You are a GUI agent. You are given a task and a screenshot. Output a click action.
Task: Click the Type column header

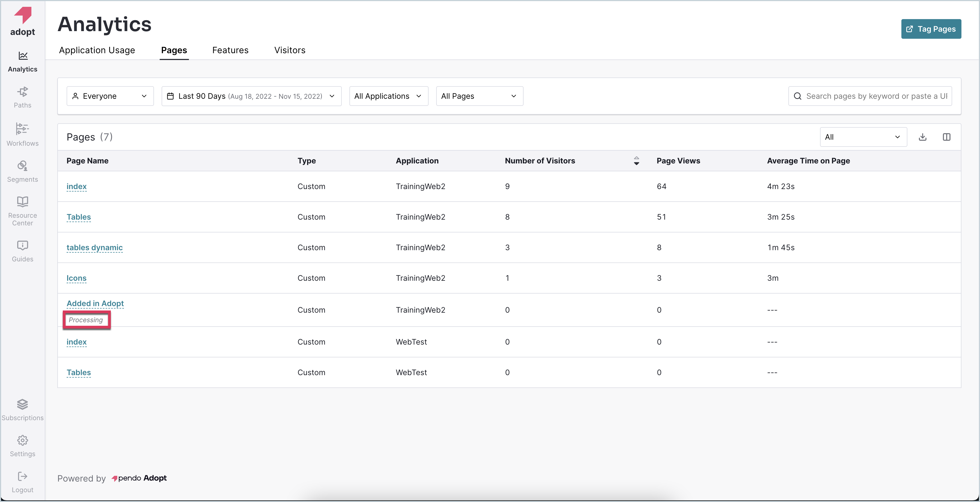pos(307,161)
